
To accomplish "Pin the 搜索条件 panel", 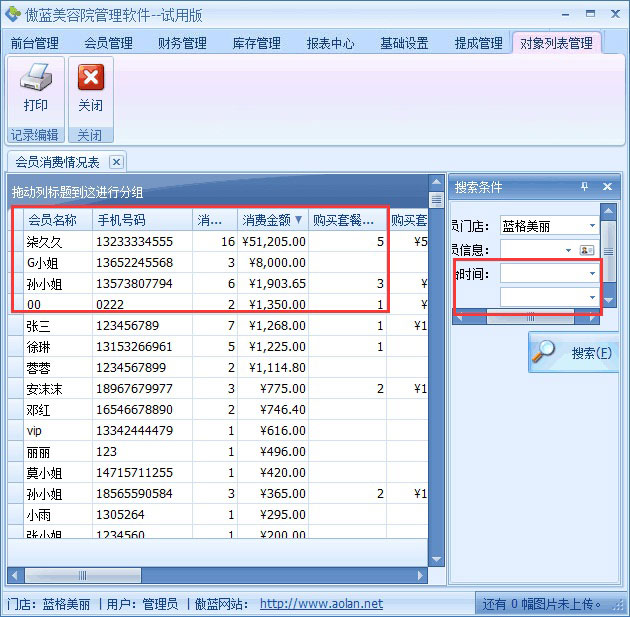I will pos(585,187).
